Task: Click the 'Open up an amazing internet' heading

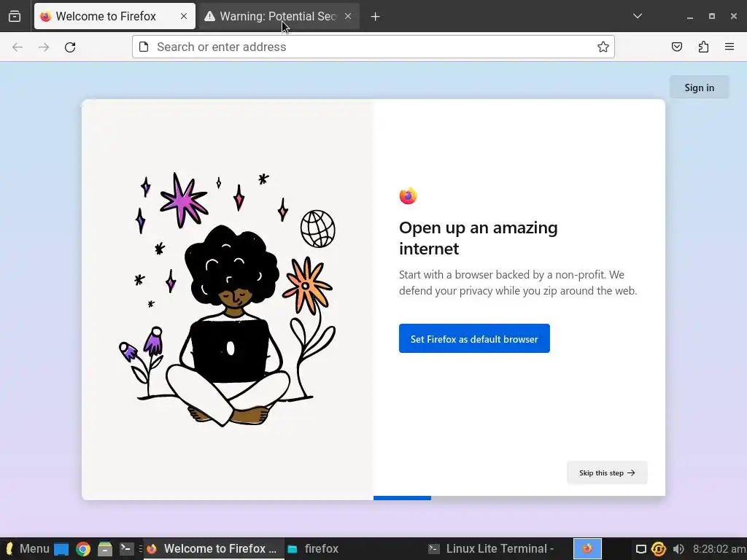Action: [x=478, y=238]
